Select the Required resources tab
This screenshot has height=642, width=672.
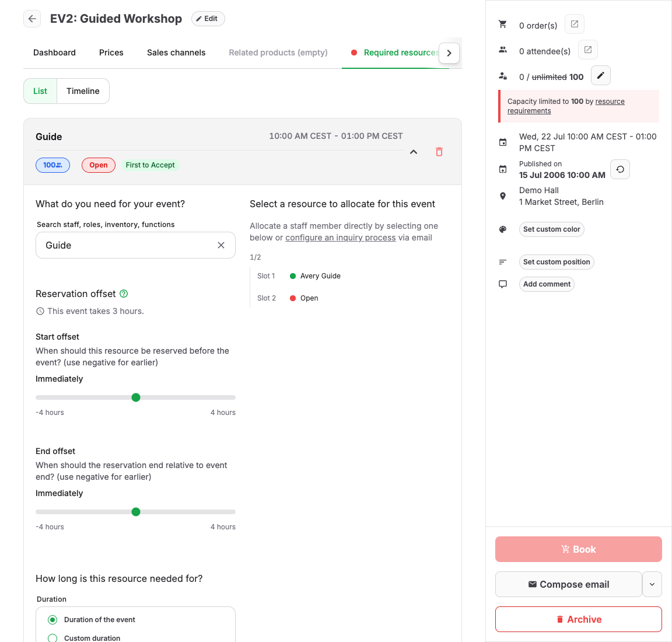tap(395, 53)
